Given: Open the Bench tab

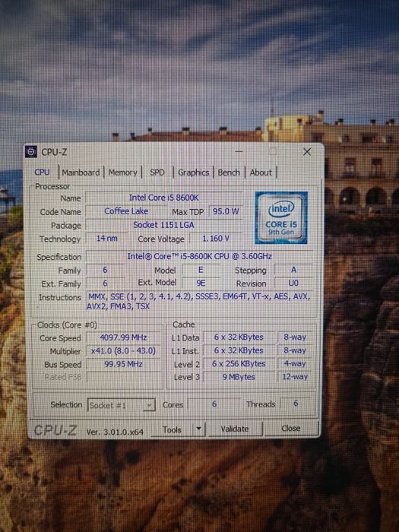Looking at the screenshot, I should (229, 173).
